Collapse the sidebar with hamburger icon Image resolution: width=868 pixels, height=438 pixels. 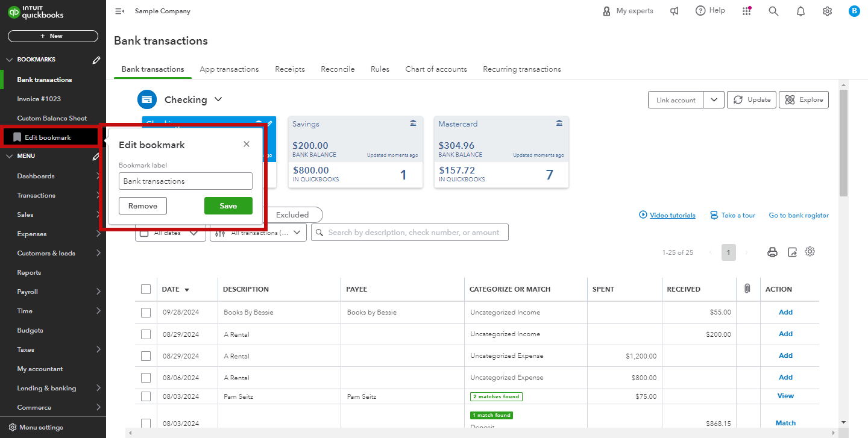point(119,11)
